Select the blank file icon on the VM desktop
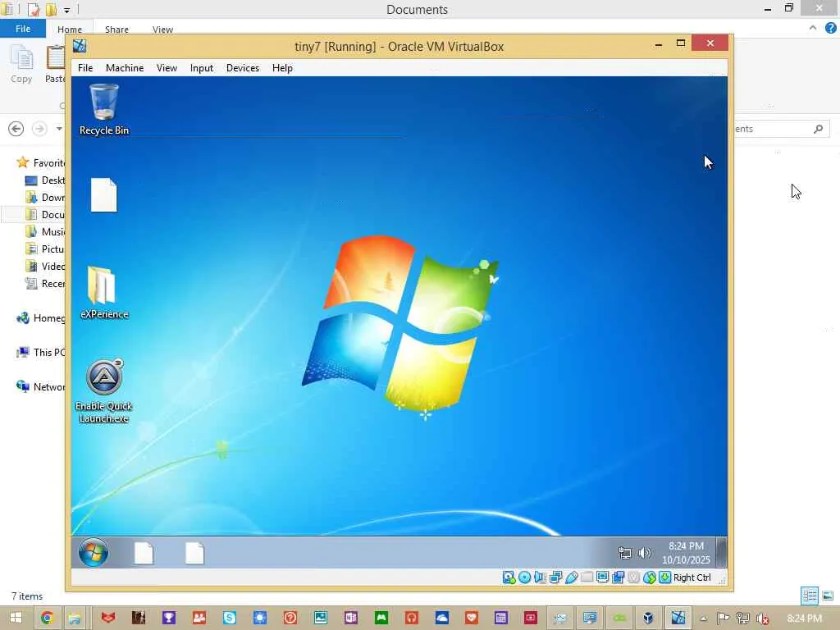Image resolution: width=840 pixels, height=630 pixels. pyautogui.click(x=104, y=195)
